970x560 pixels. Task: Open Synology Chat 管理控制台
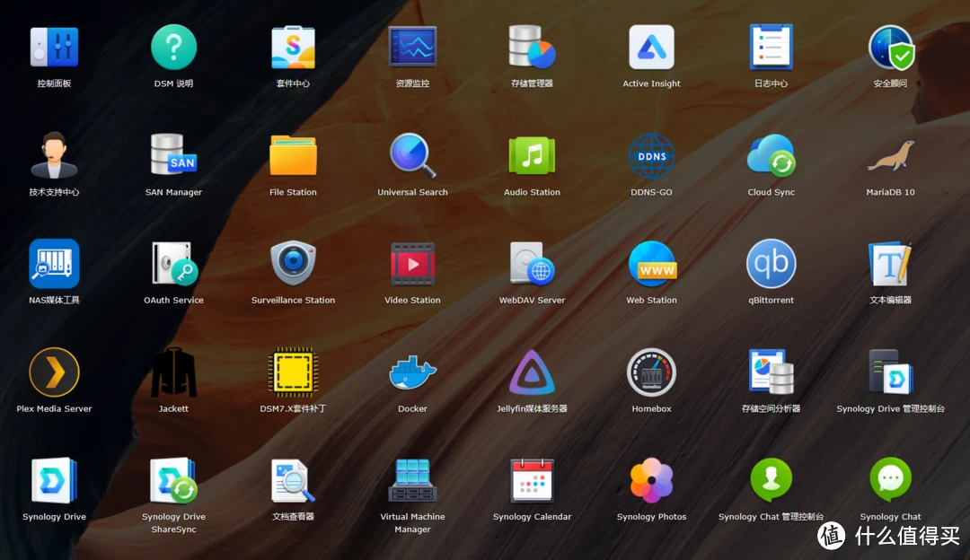771,481
